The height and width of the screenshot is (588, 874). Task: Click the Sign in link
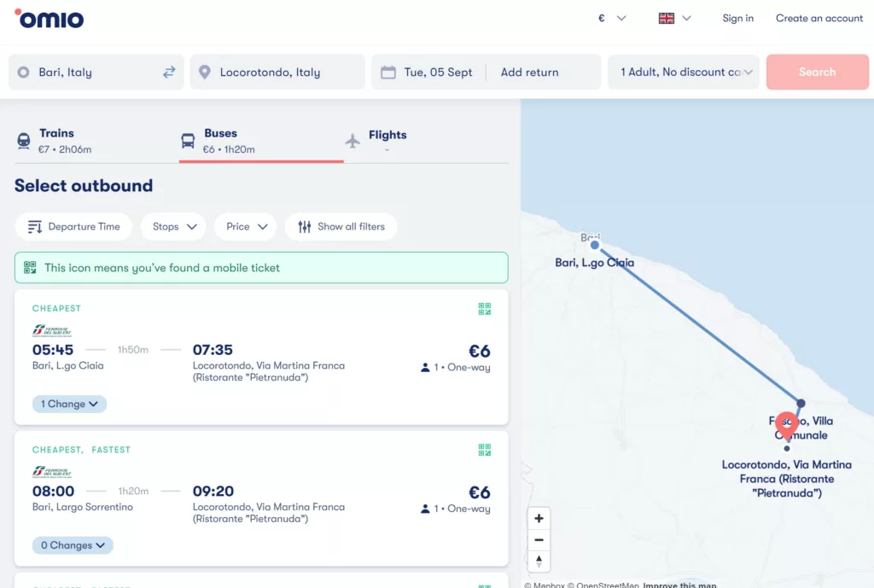[737, 19]
